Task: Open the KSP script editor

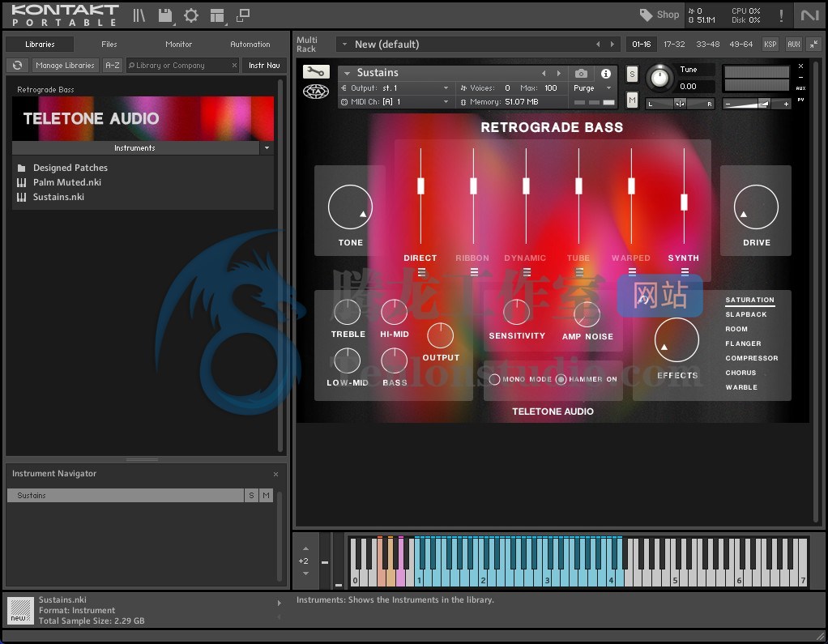Action: coord(770,45)
